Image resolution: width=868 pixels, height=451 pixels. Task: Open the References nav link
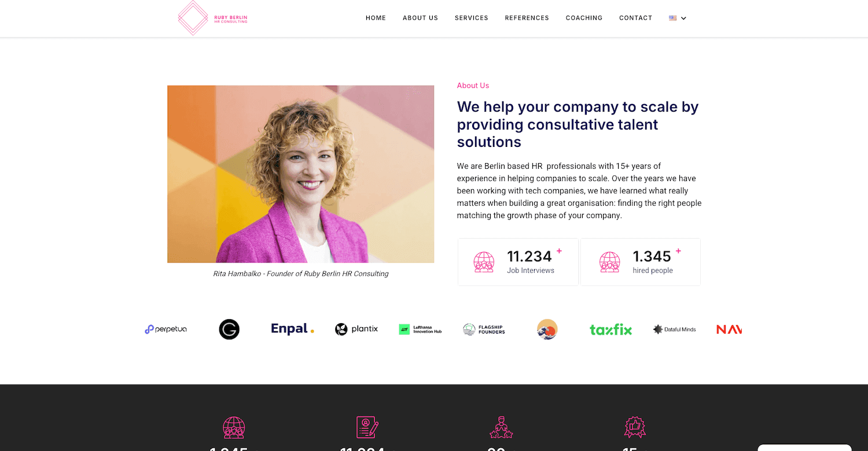point(527,18)
